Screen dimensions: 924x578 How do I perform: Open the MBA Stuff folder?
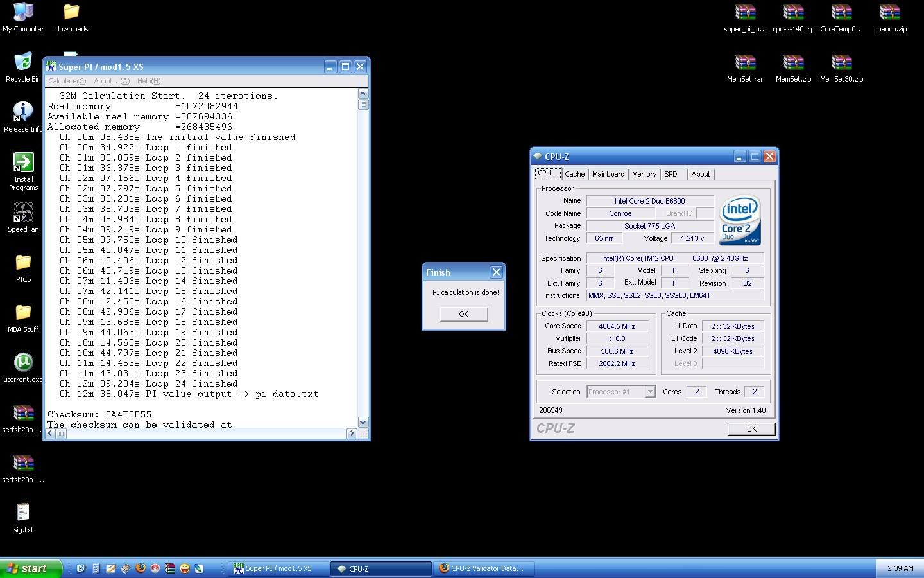coord(23,318)
